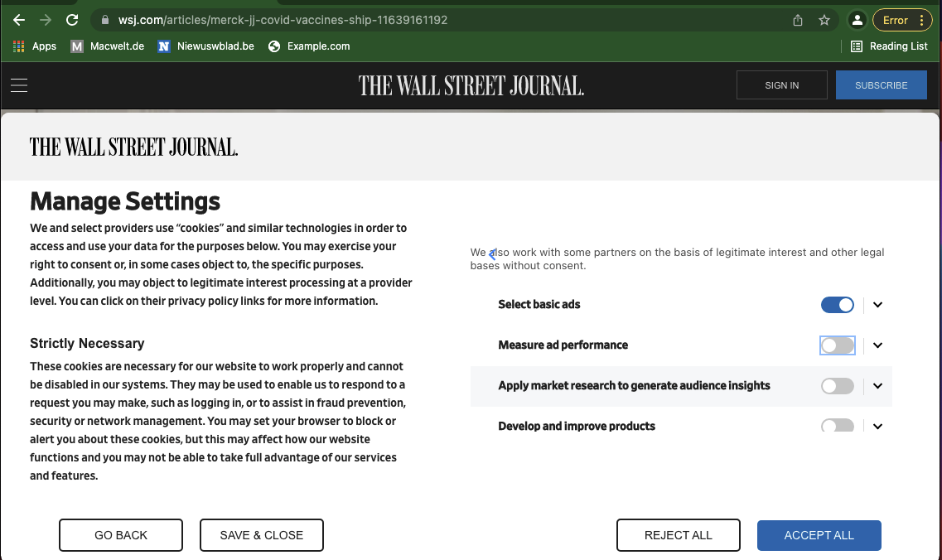Click The Wall Street Journal header logo

coord(471,85)
